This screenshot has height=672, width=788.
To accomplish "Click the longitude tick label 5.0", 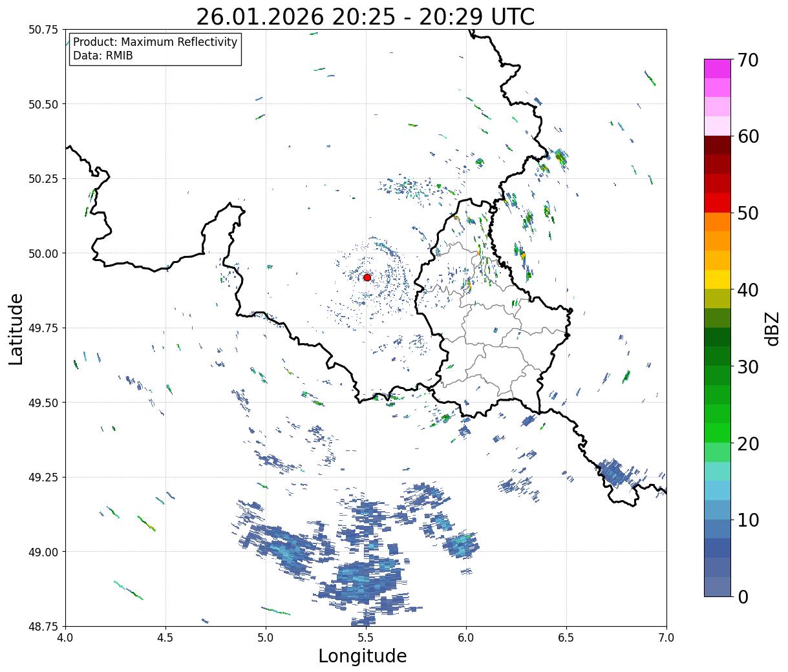I will (266, 638).
